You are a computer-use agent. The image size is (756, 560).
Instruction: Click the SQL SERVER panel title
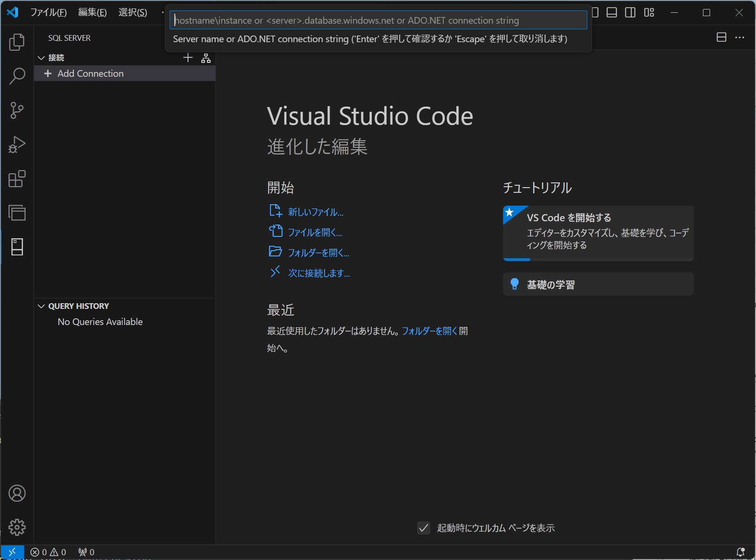click(x=69, y=38)
